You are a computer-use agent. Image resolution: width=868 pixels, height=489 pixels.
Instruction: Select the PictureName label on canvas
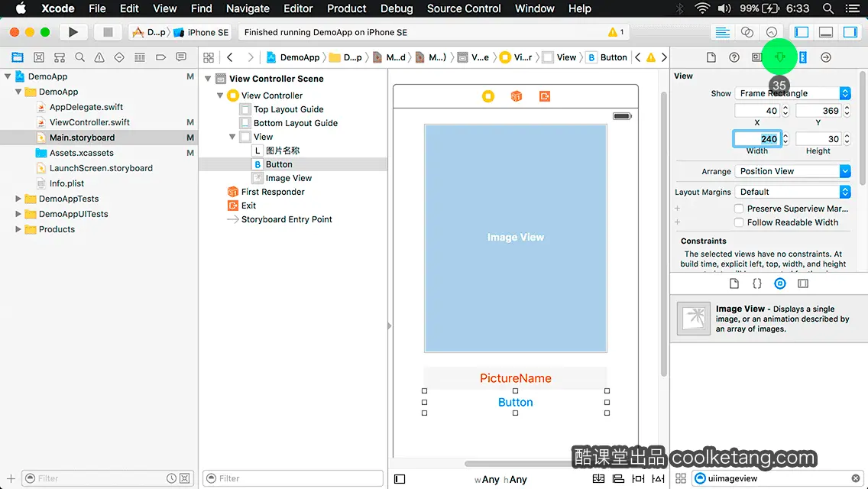(x=515, y=378)
